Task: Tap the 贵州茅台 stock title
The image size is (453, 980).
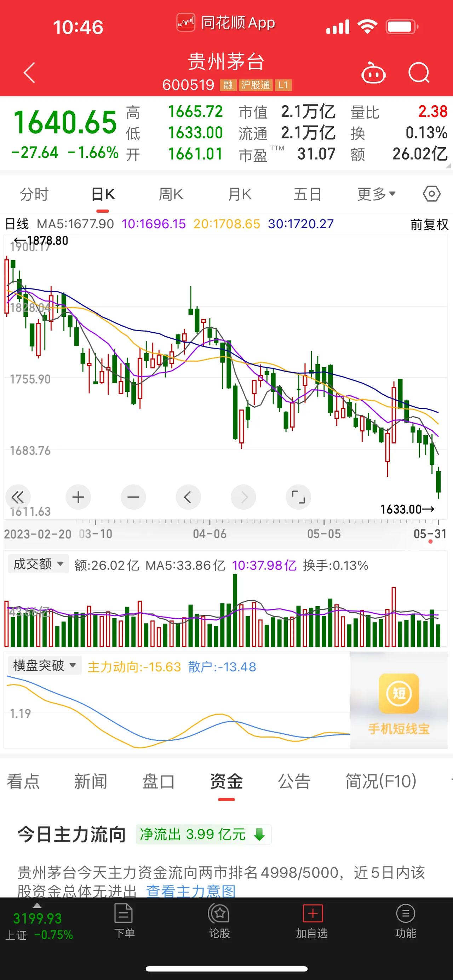Action: [x=226, y=61]
